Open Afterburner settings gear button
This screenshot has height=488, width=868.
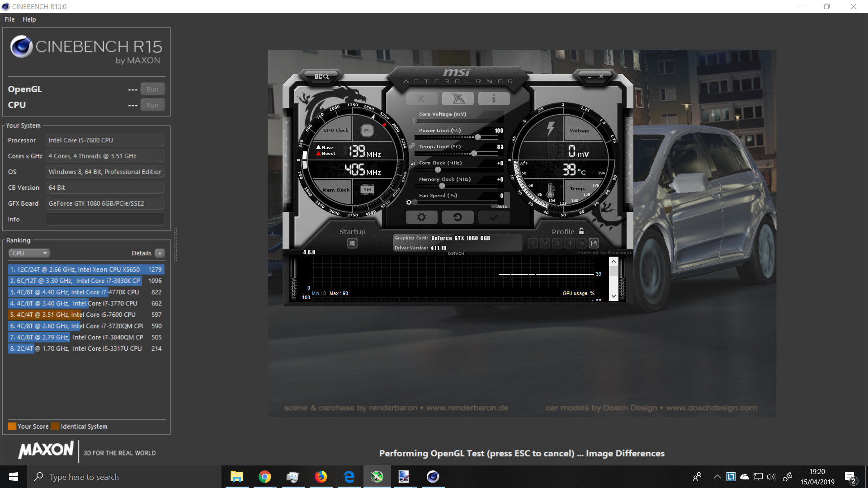421,217
